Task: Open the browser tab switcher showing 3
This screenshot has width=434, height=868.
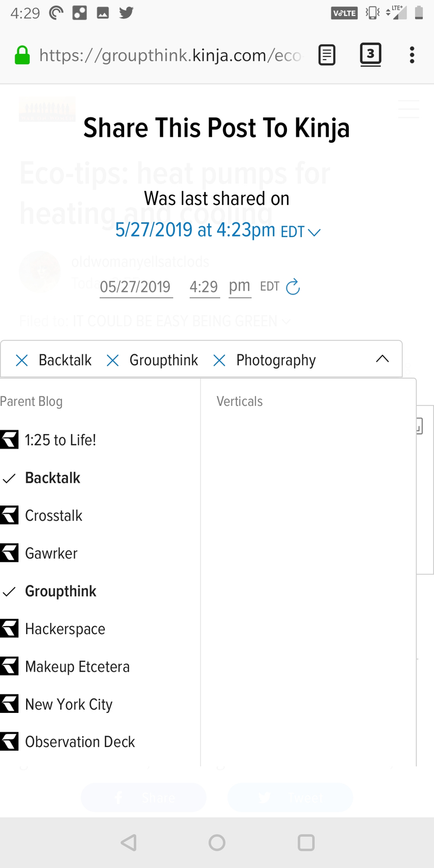Action: 371,54
